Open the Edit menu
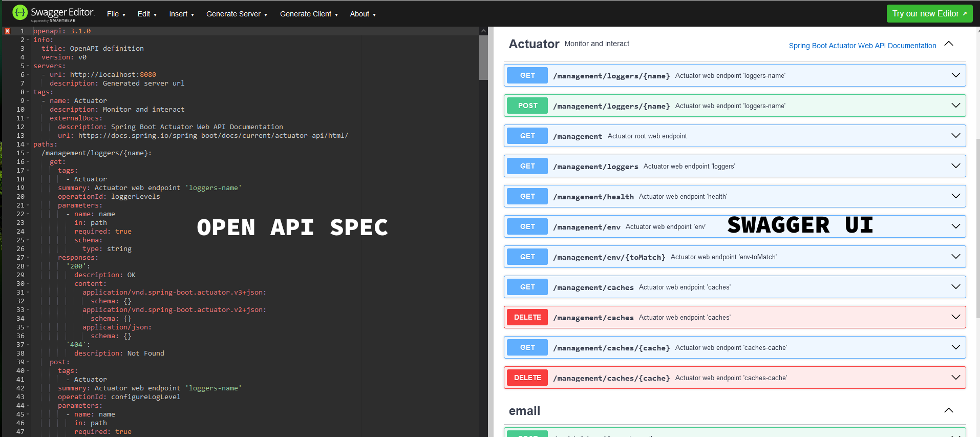The width and height of the screenshot is (980, 437). click(147, 14)
